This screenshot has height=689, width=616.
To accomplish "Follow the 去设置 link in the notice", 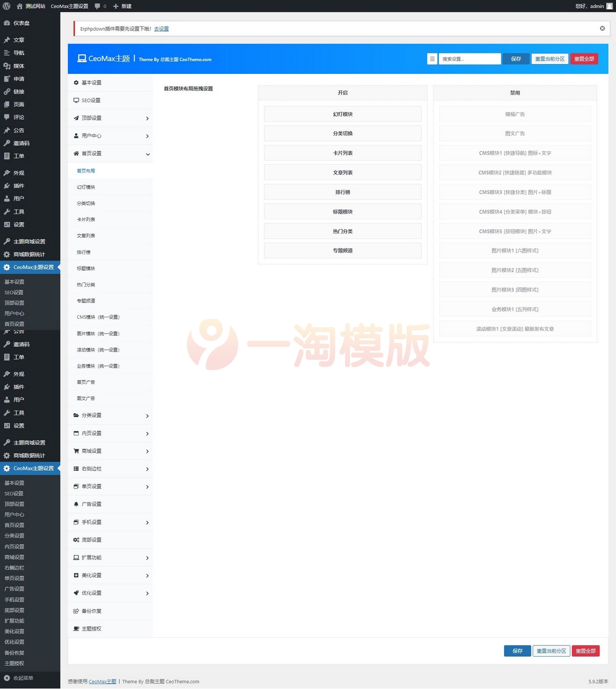I will (161, 29).
